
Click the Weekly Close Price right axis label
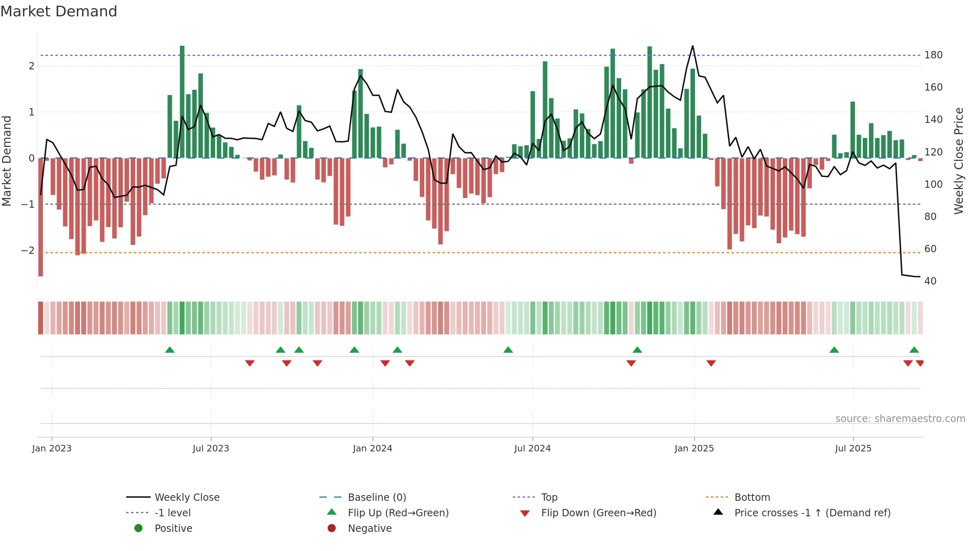[x=959, y=161]
